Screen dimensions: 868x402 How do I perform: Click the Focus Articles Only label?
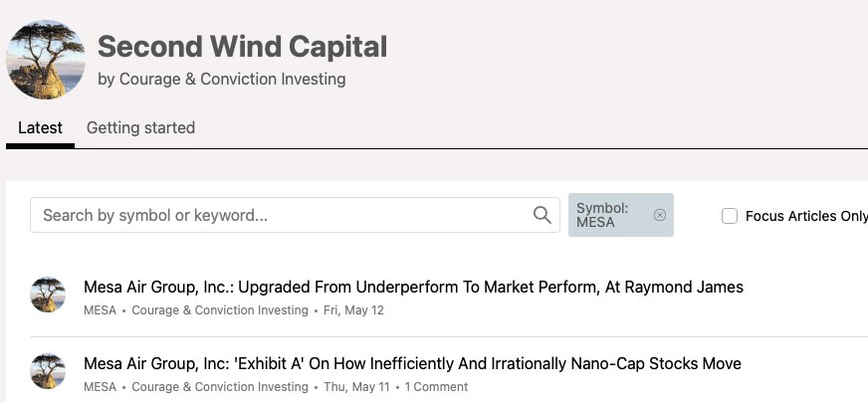coord(805,216)
